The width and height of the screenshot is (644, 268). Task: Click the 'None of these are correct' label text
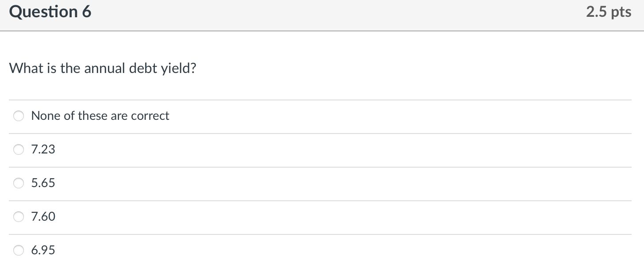click(x=100, y=116)
